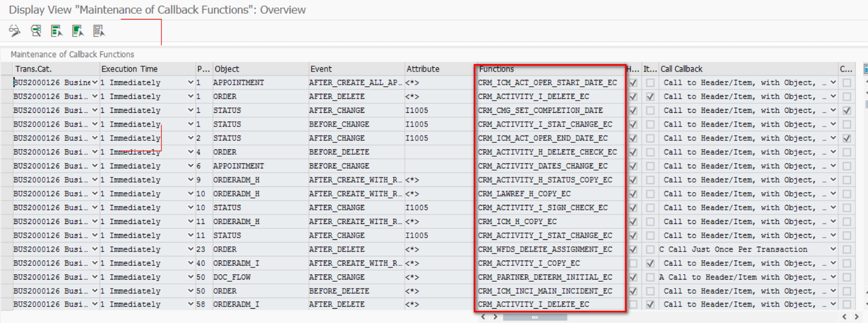Click function cell CRM_ICM_H_COPY_EC
The height and width of the screenshot is (323, 868).
point(550,221)
